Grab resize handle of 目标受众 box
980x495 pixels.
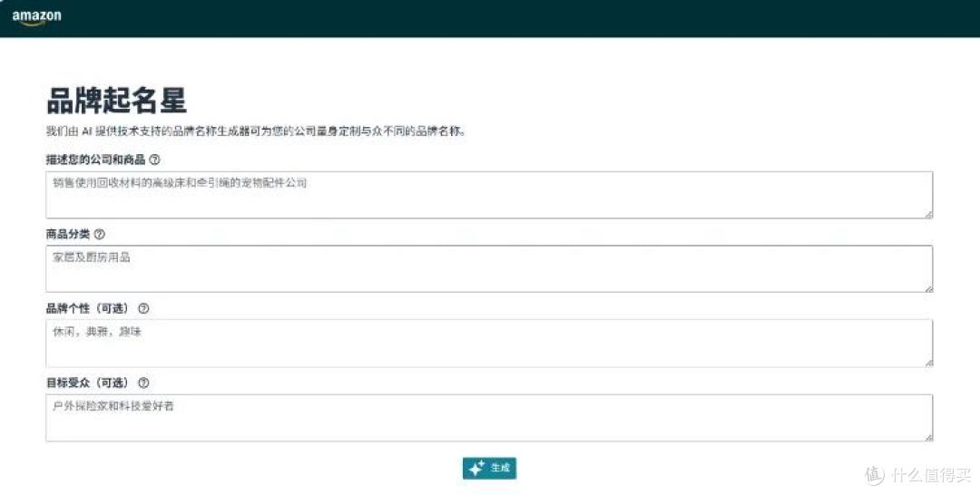pyautogui.click(x=928, y=437)
